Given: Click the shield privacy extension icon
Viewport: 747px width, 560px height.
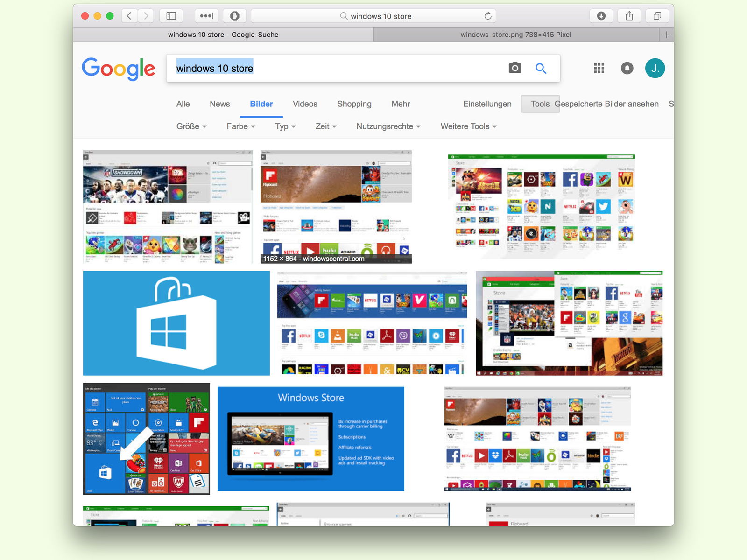Looking at the screenshot, I should (235, 16).
